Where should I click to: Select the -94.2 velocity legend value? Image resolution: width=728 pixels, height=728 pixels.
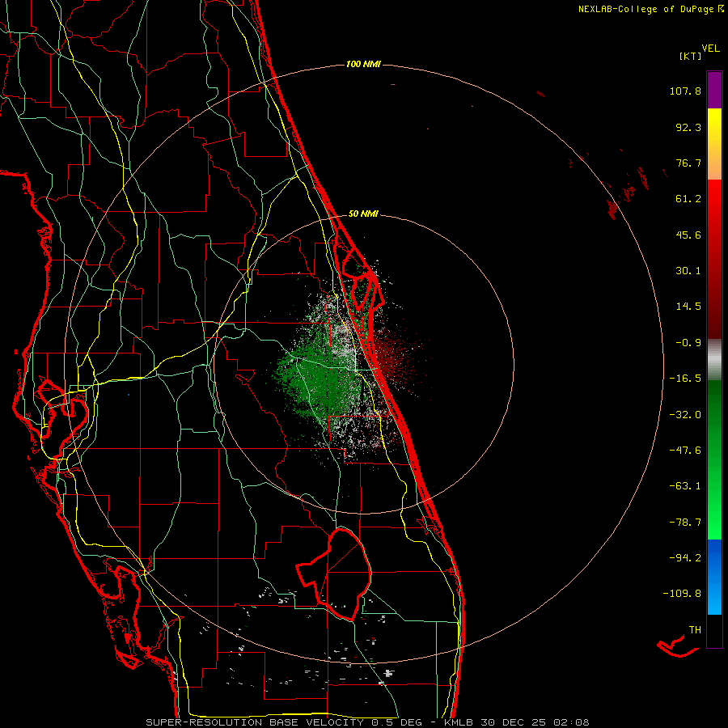pos(685,558)
